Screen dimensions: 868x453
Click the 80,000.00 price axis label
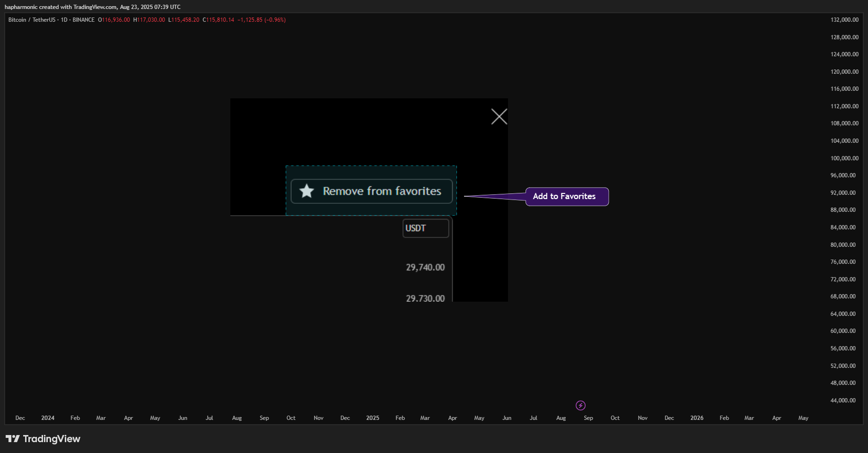[x=843, y=245]
